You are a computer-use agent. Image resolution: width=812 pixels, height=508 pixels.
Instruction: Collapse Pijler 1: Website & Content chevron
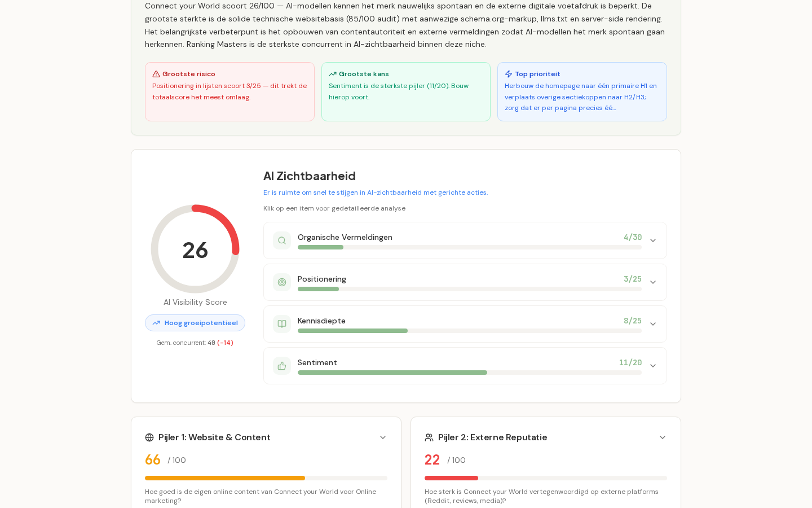(x=383, y=437)
